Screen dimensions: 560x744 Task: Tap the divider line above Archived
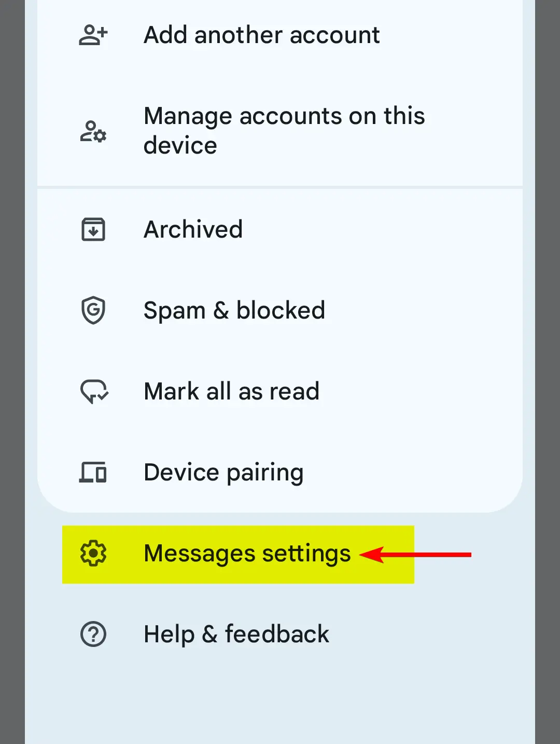pyautogui.click(x=280, y=187)
